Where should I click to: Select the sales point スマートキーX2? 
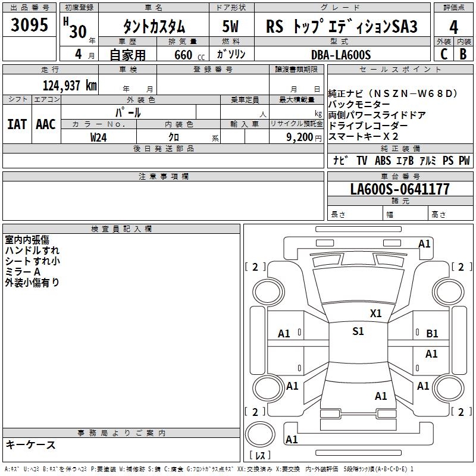[x=363, y=136]
